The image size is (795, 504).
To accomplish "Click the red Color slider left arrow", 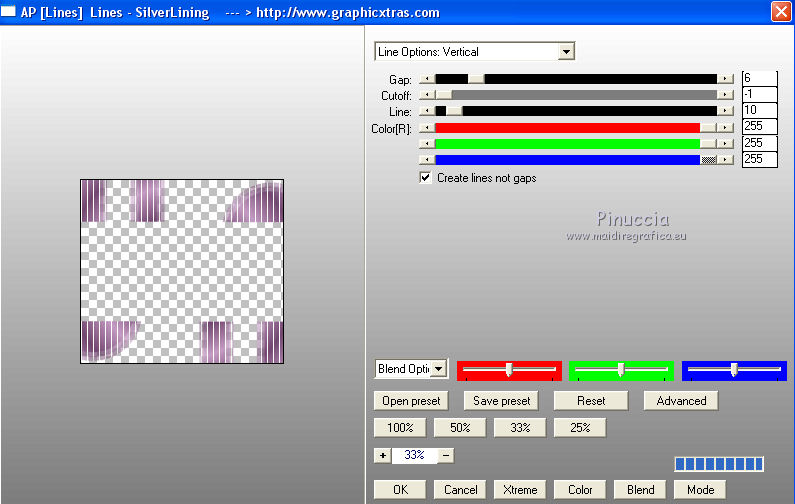I will tap(427, 128).
